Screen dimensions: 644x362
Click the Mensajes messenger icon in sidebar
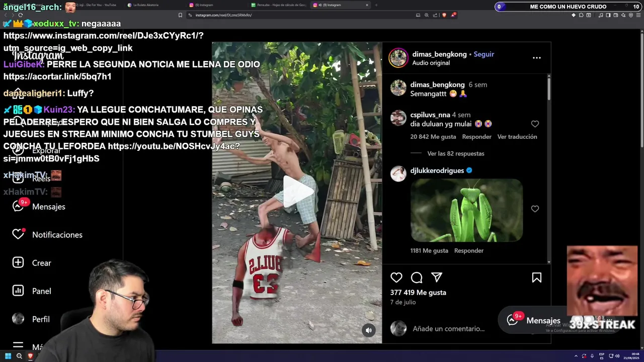19,206
